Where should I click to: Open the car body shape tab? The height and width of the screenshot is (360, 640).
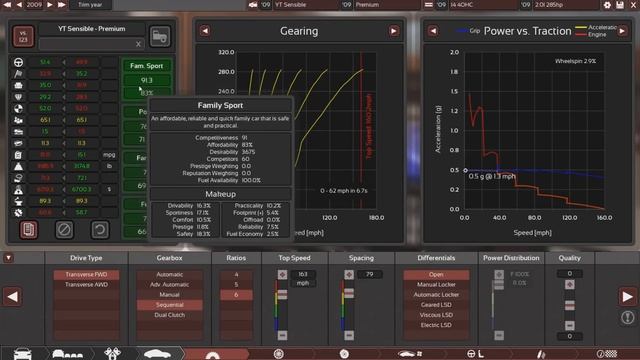(157, 354)
